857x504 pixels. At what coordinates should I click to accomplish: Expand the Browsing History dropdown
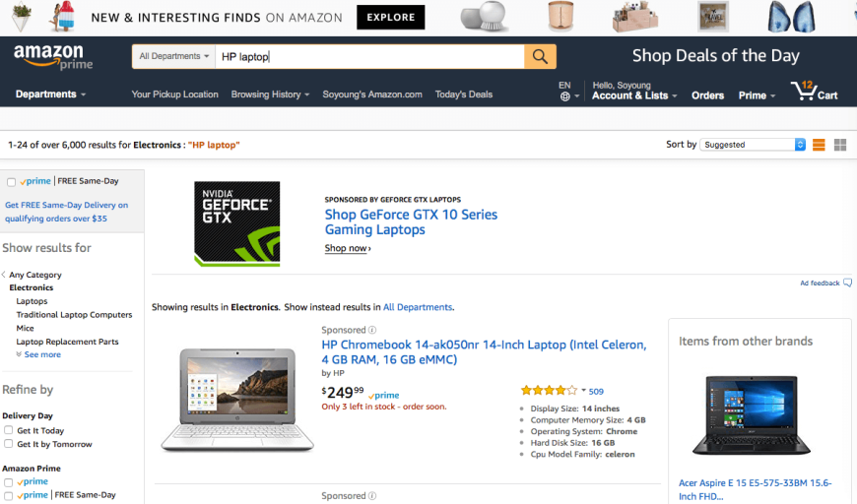click(x=270, y=94)
